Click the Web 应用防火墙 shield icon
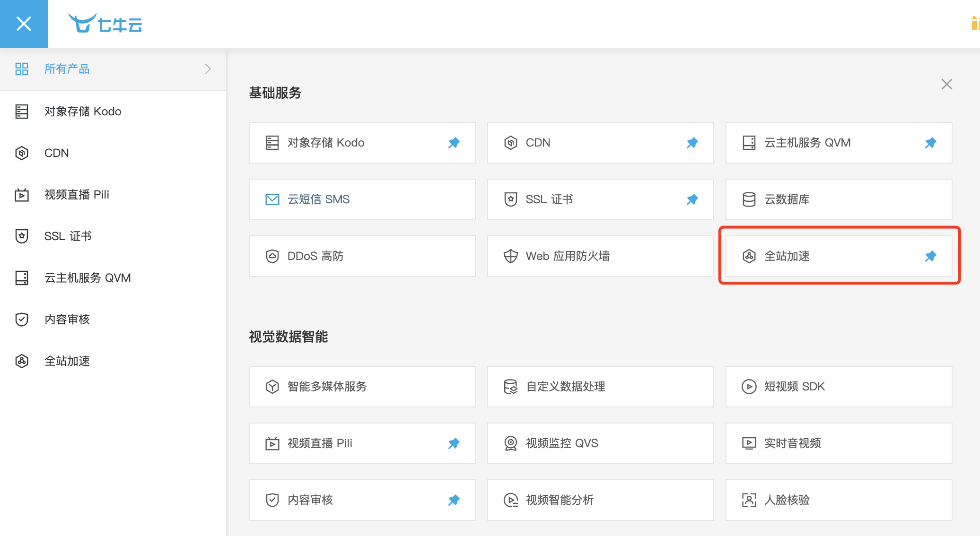Image resolution: width=980 pixels, height=536 pixels. (x=511, y=256)
